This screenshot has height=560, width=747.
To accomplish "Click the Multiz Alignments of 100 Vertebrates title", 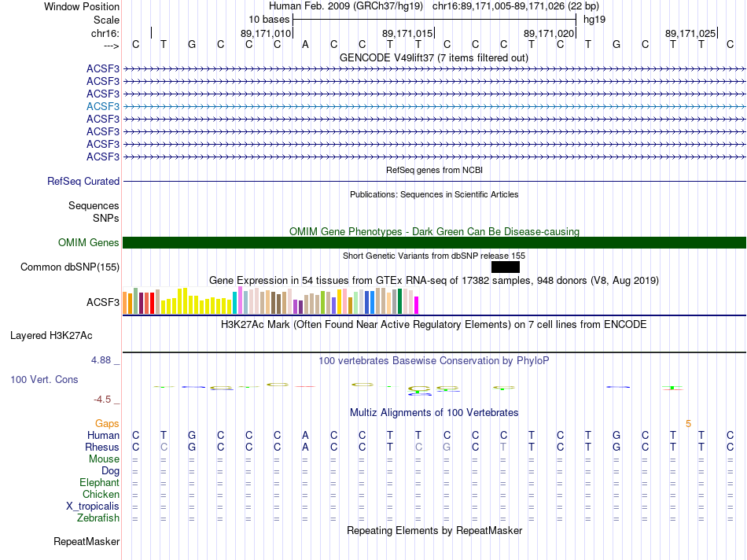I will click(434, 412).
